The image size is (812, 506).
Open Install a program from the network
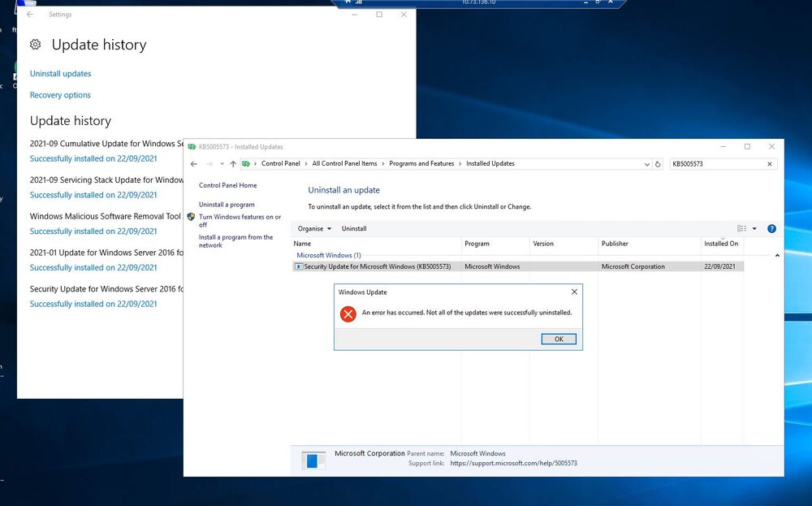point(235,241)
